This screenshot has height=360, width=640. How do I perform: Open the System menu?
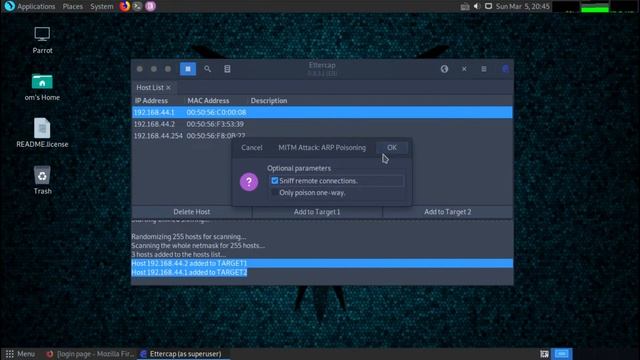tap(102, 6)
